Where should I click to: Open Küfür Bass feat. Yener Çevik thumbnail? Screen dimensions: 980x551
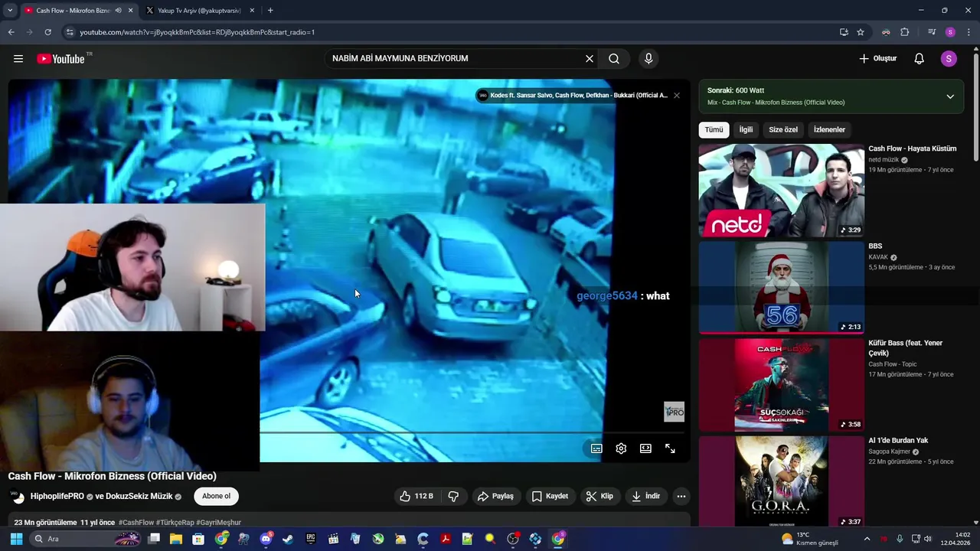pyautogui.click(x=781, y=385)
